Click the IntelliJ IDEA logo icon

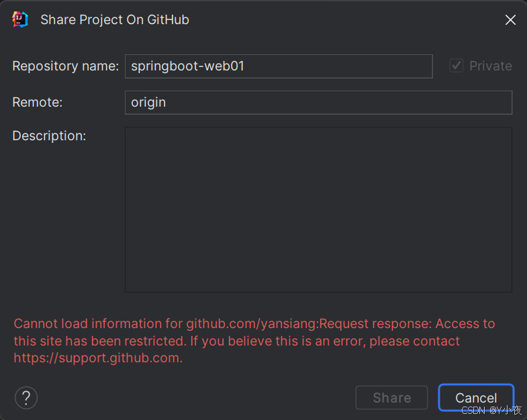(x=20, y=19)
